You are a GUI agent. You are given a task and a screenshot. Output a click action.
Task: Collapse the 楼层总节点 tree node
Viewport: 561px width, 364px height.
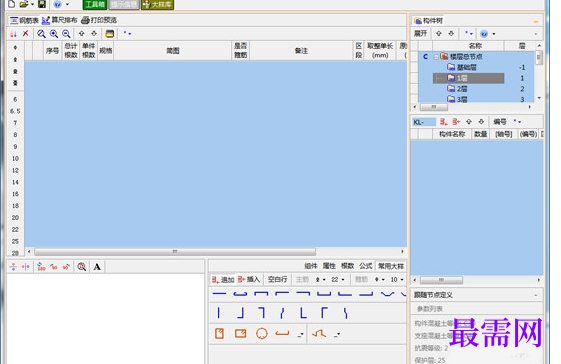click(436, 57)
